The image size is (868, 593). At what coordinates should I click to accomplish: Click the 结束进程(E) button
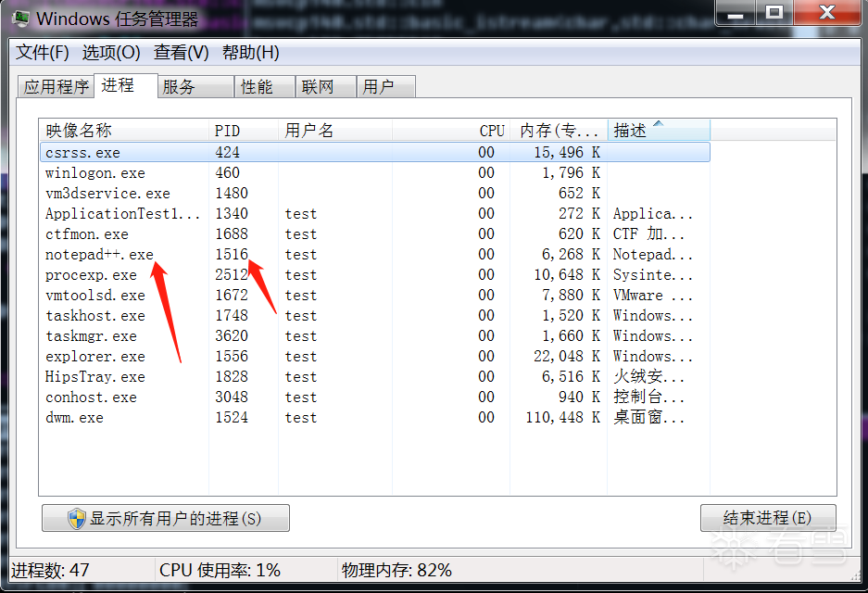coord(768,518)
